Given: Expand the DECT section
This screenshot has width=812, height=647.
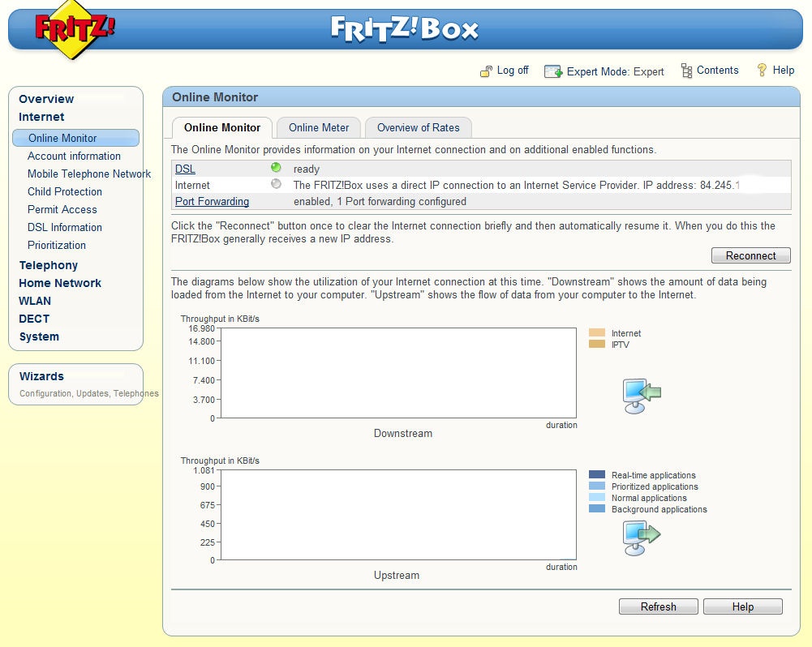Looking at the screenshot, I should (34, 319).
